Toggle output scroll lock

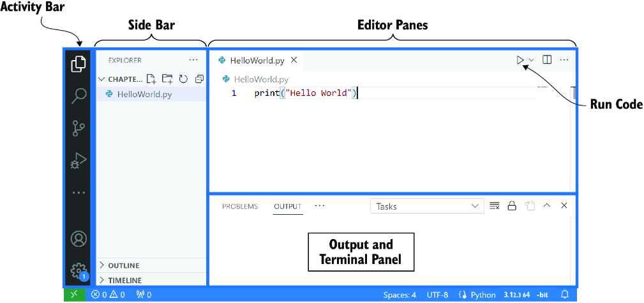pos(512,206)
